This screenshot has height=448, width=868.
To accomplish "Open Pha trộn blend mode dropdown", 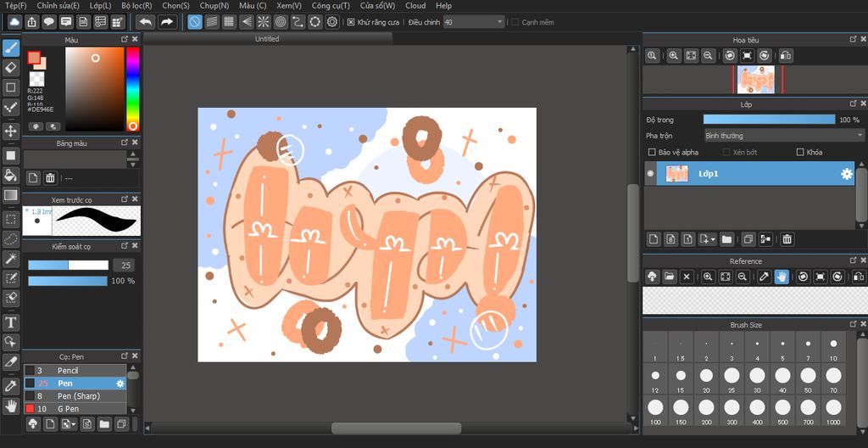I will click(784, 135).
